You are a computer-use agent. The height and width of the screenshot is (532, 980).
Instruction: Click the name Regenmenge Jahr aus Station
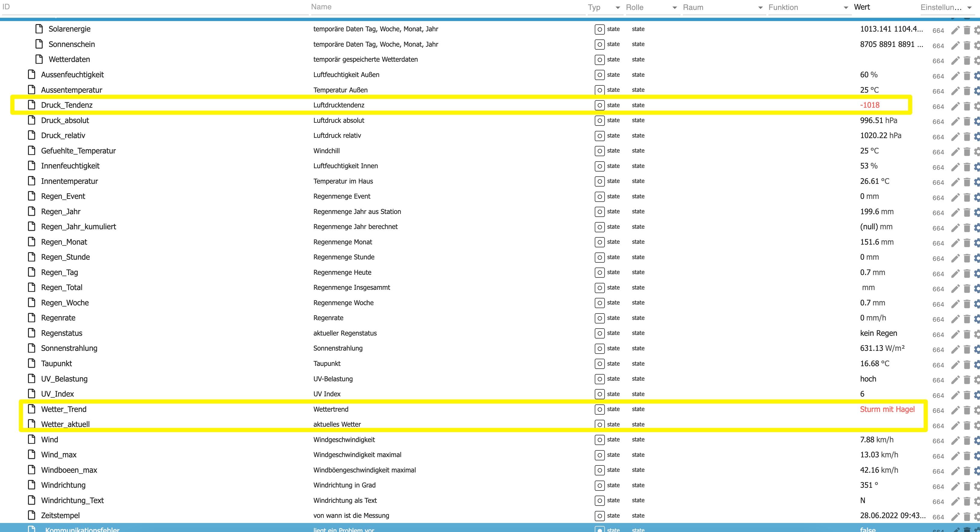[x=357, y=212]
